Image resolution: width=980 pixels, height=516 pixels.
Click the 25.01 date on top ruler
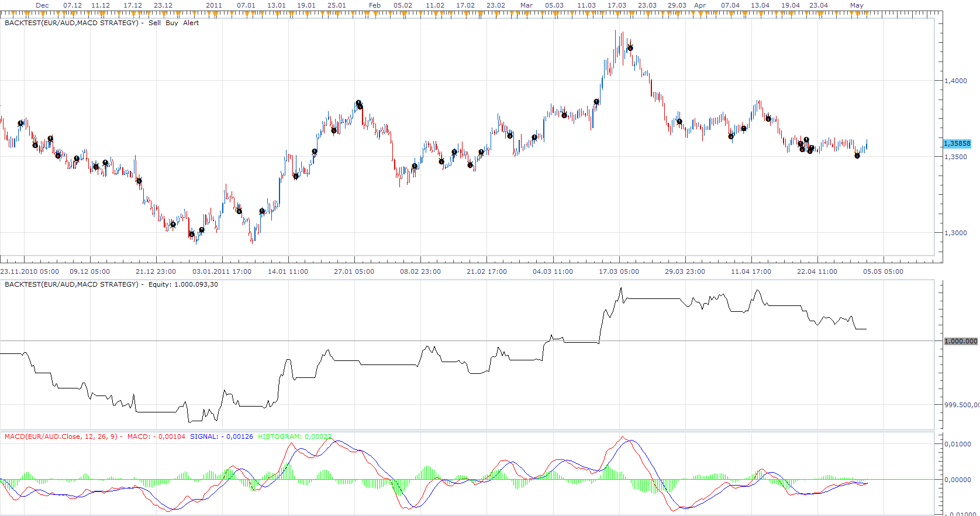(337, 5)
